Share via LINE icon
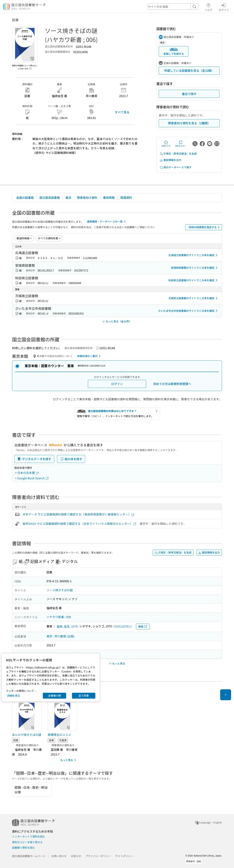 [209, 143]
